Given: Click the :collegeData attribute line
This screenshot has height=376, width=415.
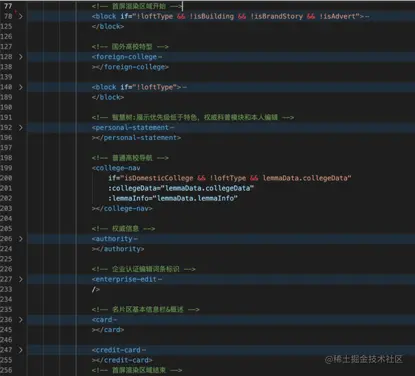Looking at the screenshot, I should pos(181,188).
